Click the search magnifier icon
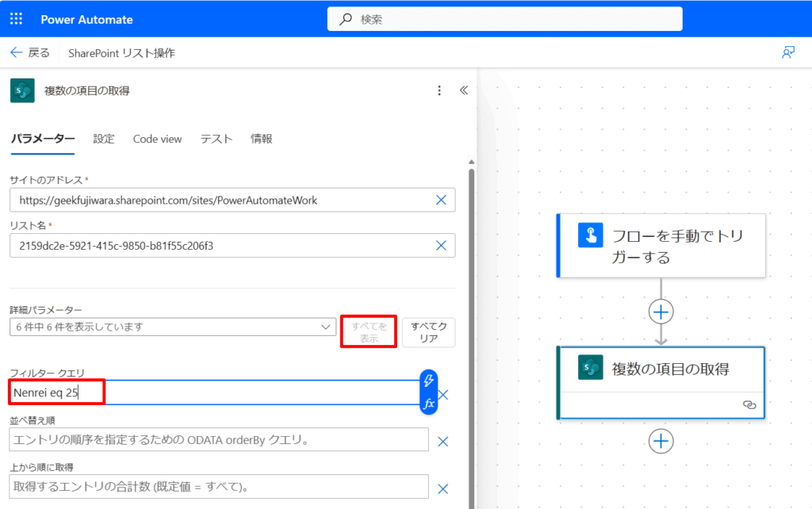 [346, 19]
